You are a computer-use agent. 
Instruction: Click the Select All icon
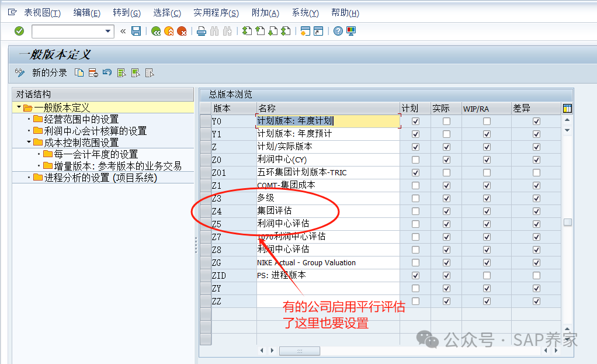[x=122, y=72]
